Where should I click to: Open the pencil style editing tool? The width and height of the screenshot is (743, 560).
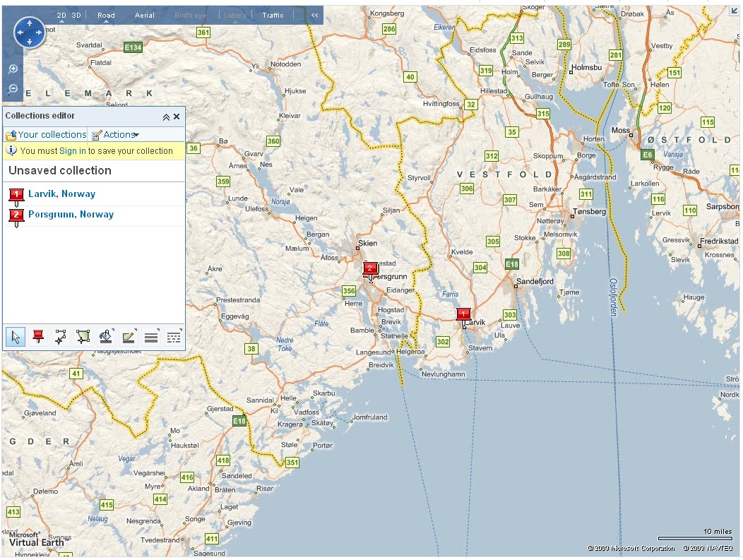(x=128, y=337)
